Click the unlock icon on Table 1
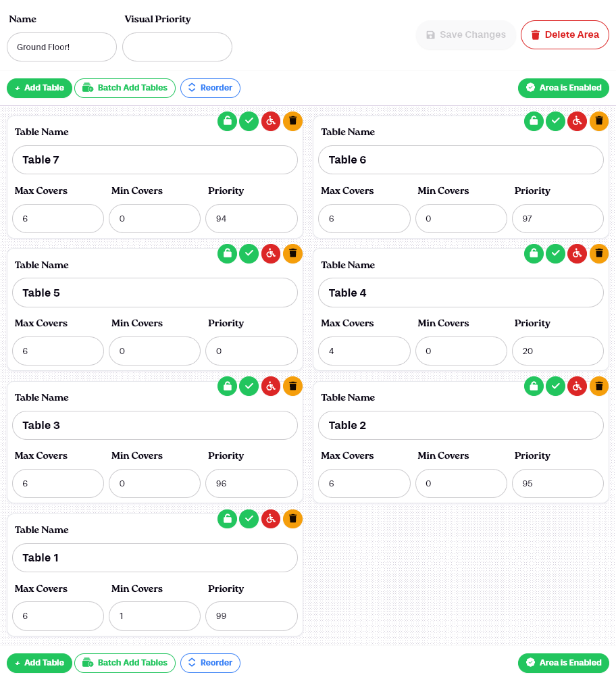Viewport: 616px width, 677px height. [x=228, y=519]
